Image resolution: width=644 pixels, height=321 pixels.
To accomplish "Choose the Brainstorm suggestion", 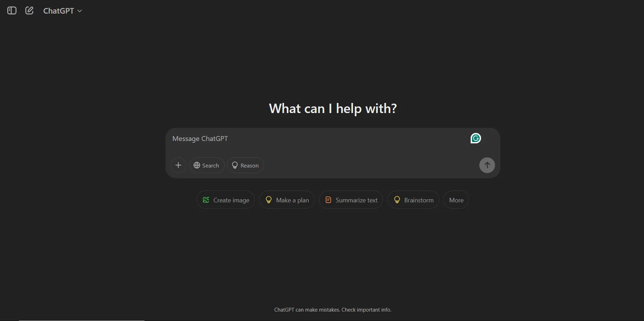I will point(413,200).
